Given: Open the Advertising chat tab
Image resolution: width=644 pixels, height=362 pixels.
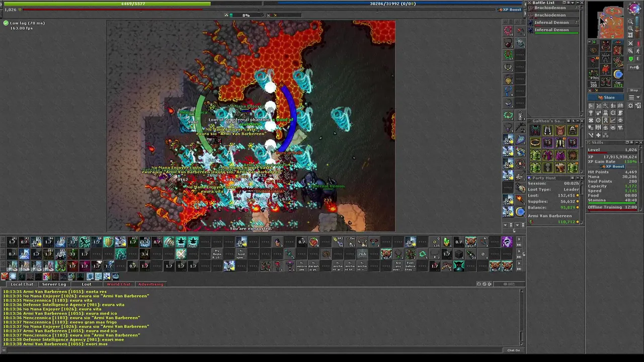Looking at the screenshot, I should tap(150, 284).
